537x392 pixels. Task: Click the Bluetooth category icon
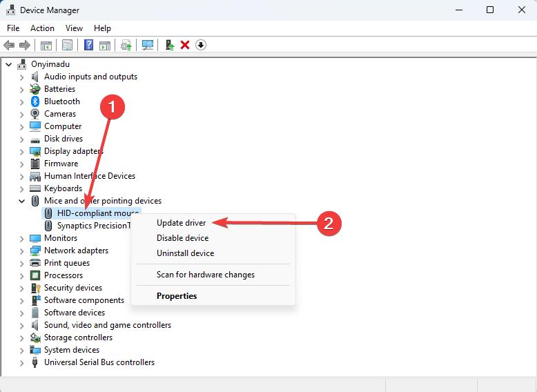coord(35,101)
